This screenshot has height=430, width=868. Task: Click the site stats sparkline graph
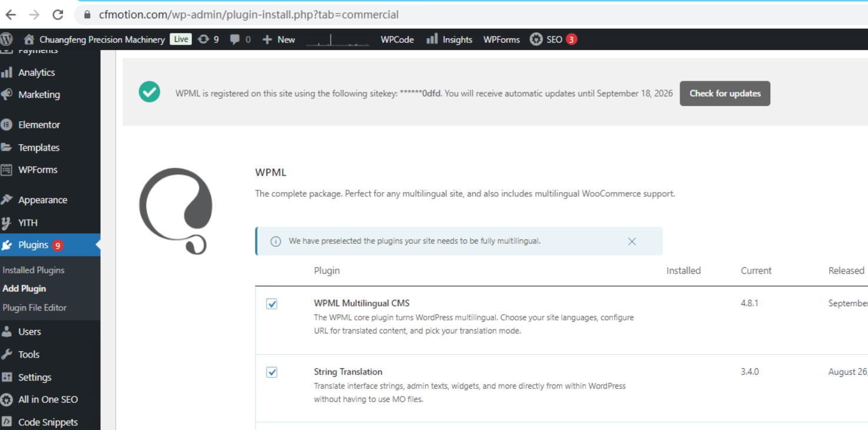338,39
